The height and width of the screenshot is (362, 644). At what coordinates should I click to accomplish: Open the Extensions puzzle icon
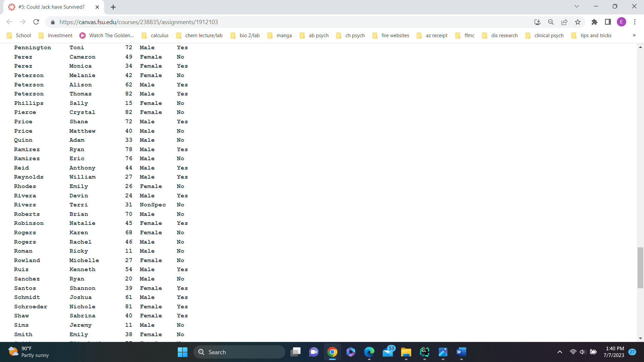[594, 22]
